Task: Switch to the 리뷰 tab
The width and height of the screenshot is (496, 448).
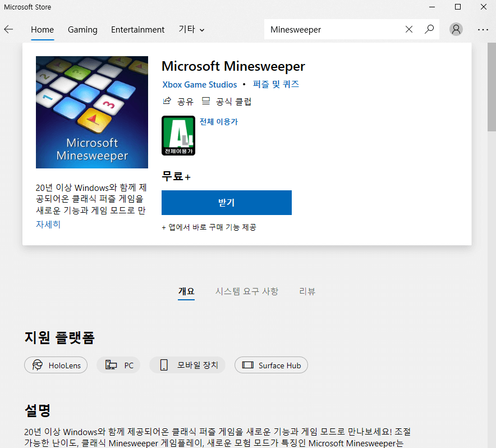Action: point(307,291)
